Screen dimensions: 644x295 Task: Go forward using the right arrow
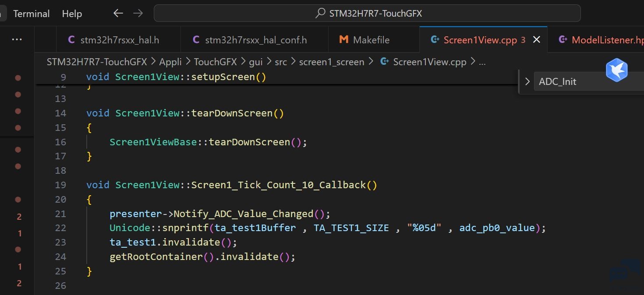(138, 14)
